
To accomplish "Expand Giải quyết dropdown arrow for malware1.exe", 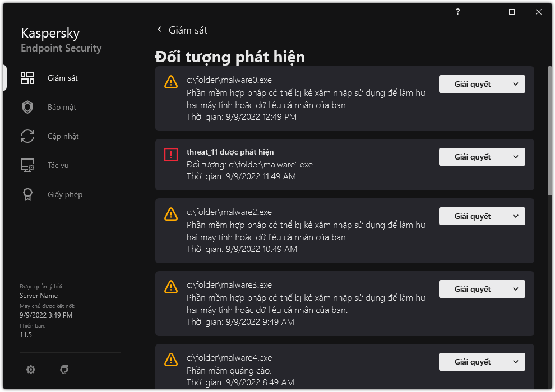I will (515, 157).
